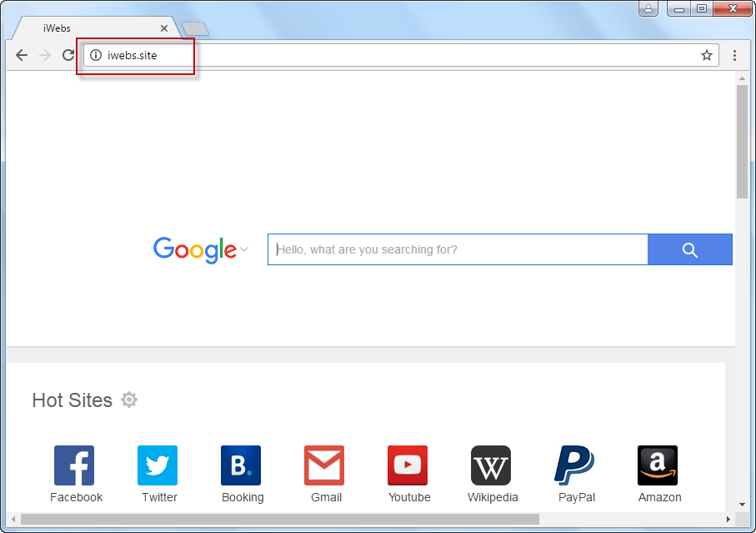Open the Youtube hot site icon
This screenshot has height=533, width=756.
(408, 465)
